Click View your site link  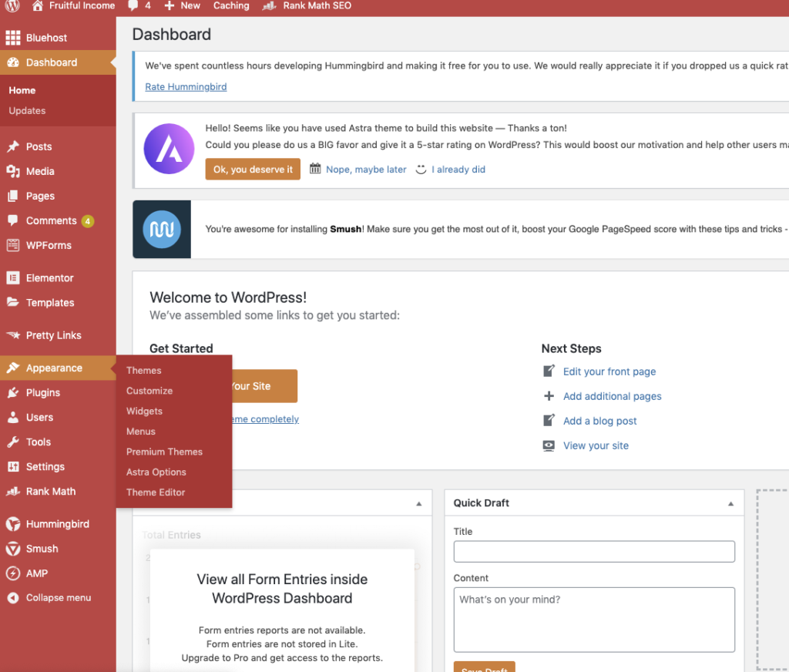[596, 445]
